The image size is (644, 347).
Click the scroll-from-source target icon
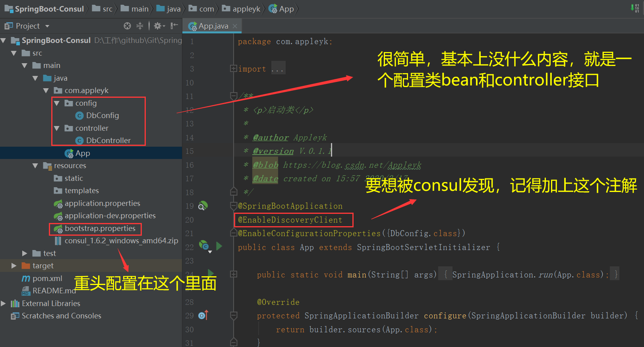[x=127, y=26]
